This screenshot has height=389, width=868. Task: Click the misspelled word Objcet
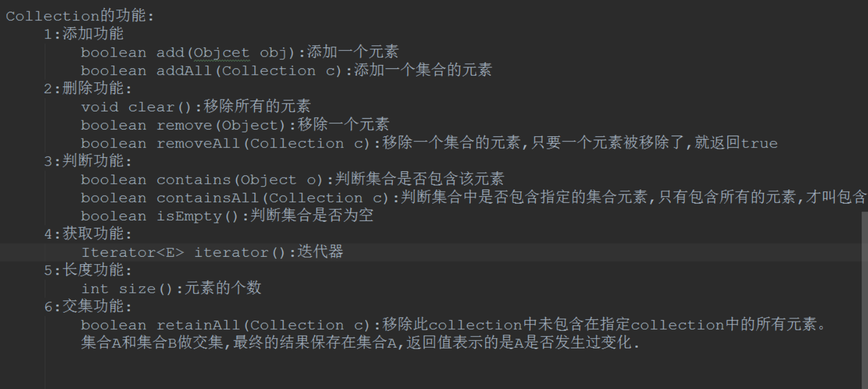(x=222, y=53)
